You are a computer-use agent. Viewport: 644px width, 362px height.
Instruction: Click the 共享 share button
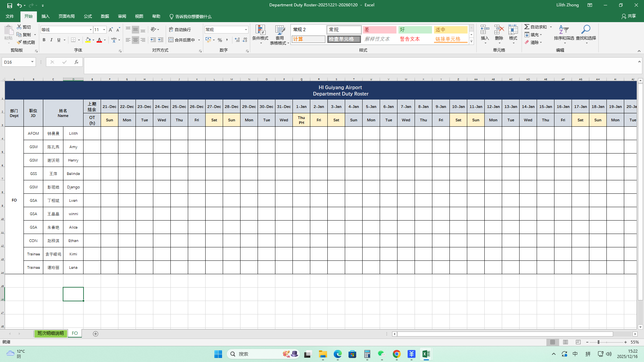629,16
